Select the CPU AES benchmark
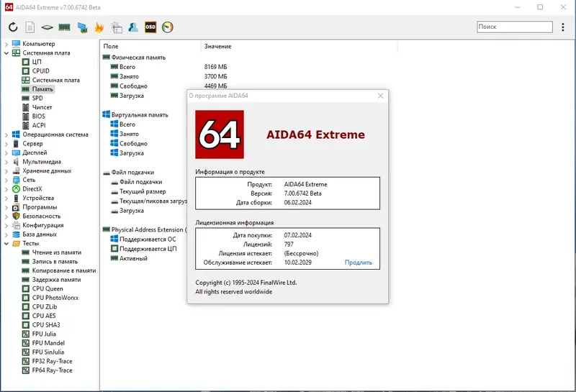 (x=44, y=316)
